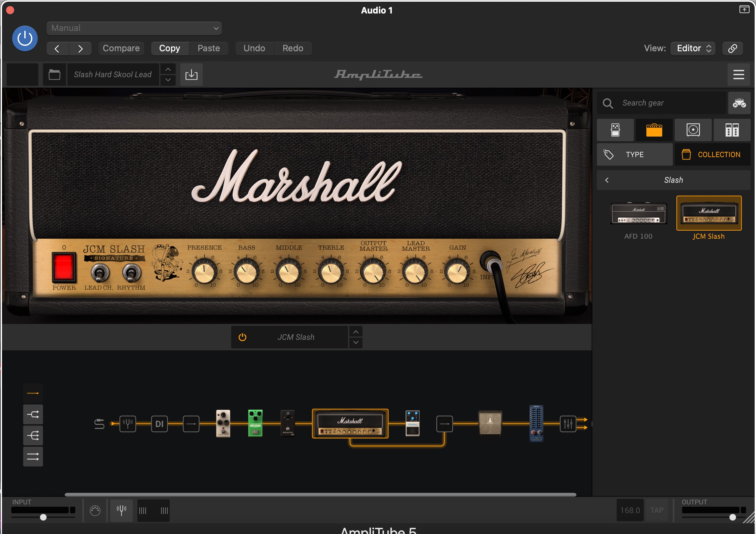Open the custom shop cart icon
This screenshot has height=534, width=756.
[x=739, y=103]
